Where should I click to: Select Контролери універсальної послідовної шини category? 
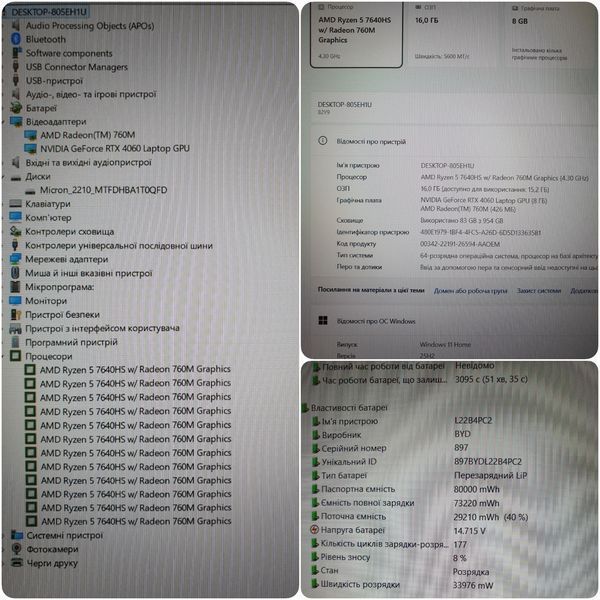pyautogui.click(x=119, y=245)
